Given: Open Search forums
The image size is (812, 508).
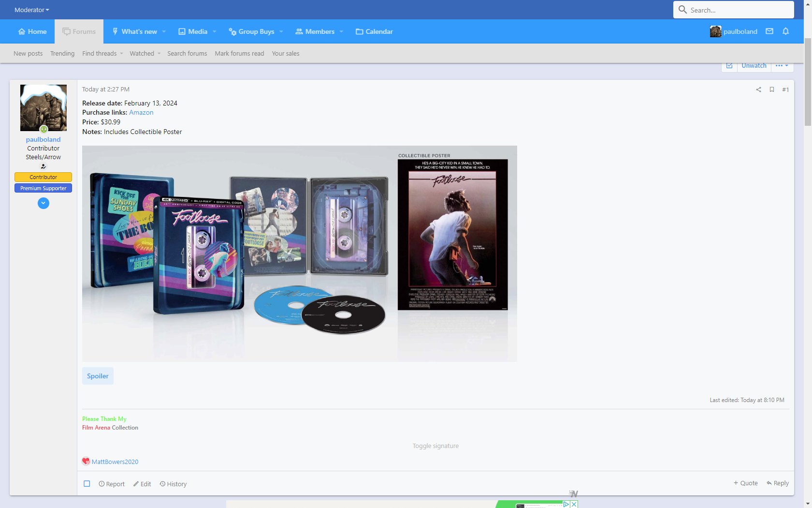Looking at the screenshot, I should tap(187, 53).
